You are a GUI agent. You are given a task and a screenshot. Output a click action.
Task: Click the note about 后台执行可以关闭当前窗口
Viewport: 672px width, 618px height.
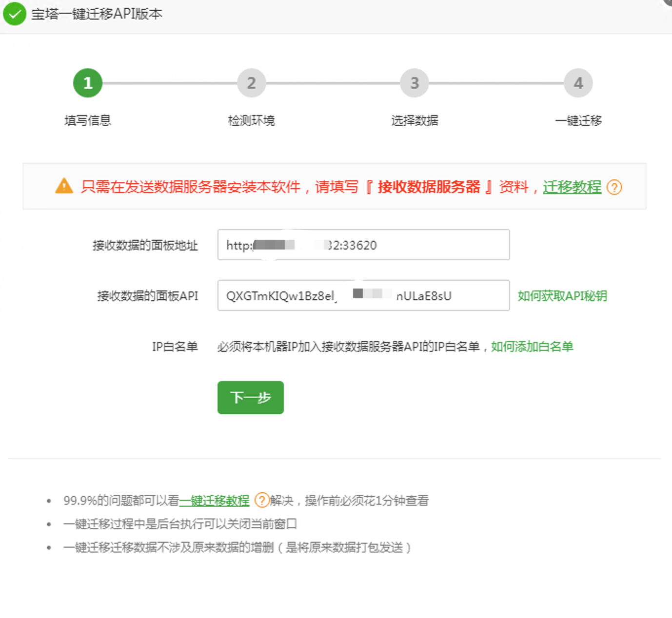[180, 524]
